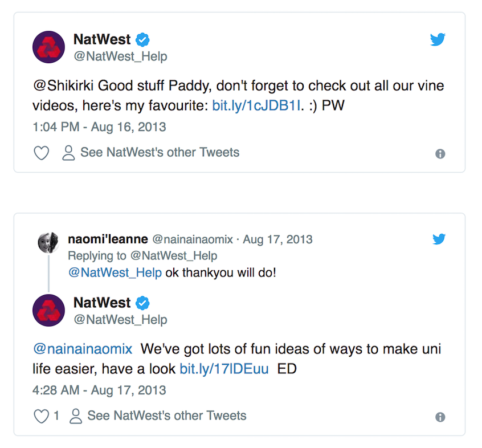
Task: Open the info icon on second tweet
Action: click(x=440, y=417)
